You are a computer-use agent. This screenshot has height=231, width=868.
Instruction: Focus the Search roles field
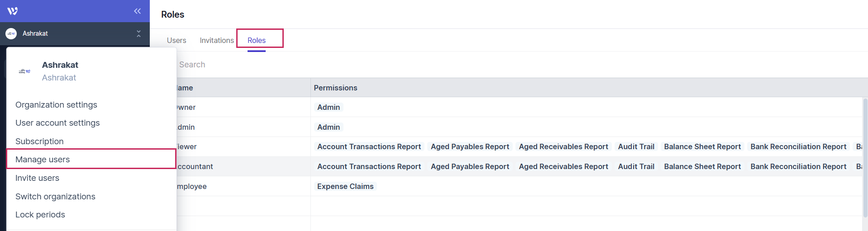[x=272, y=65]
